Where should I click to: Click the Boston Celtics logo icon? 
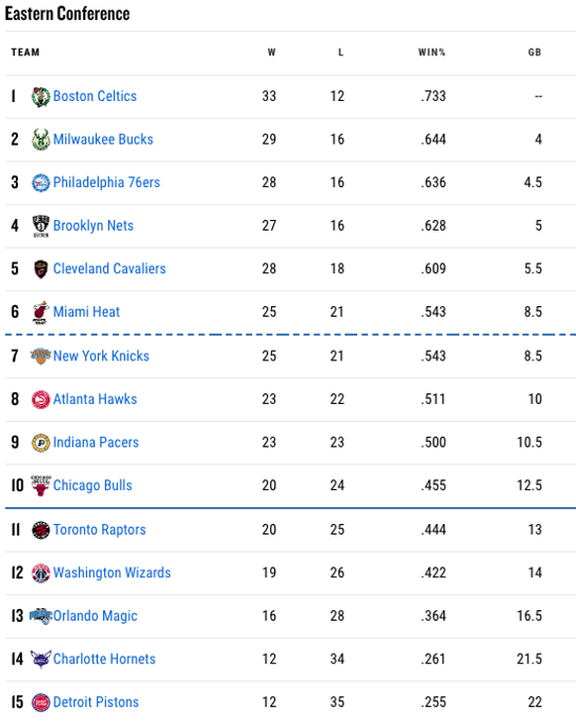tap(41, 97)
